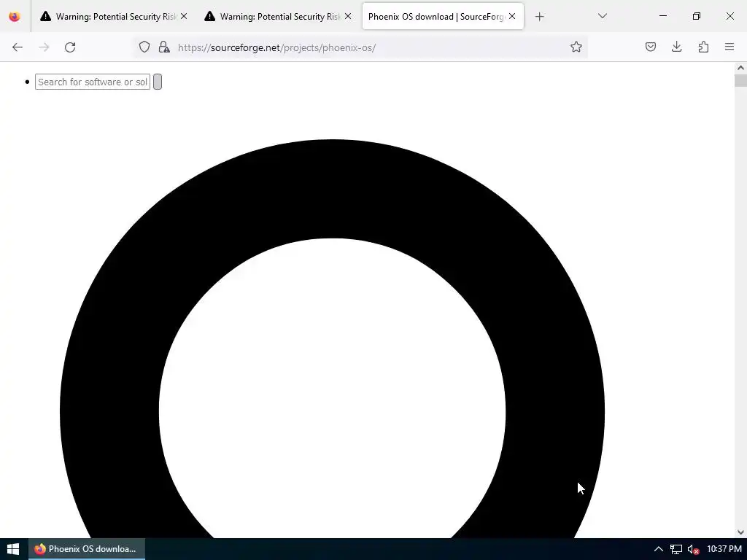747x560 pixels.
Task: Activate Phoenix OS download taskbar button
Action: [87, 549]
